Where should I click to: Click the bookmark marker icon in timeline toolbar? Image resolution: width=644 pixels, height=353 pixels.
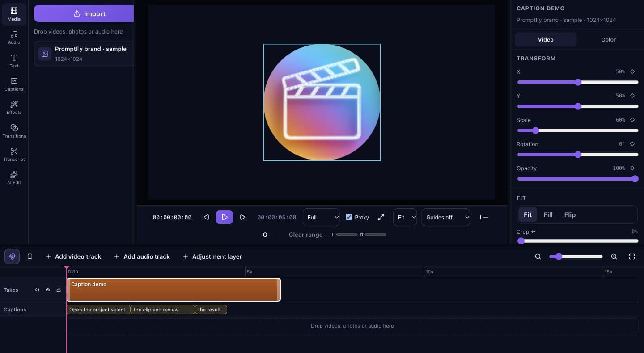coord(30,256)
